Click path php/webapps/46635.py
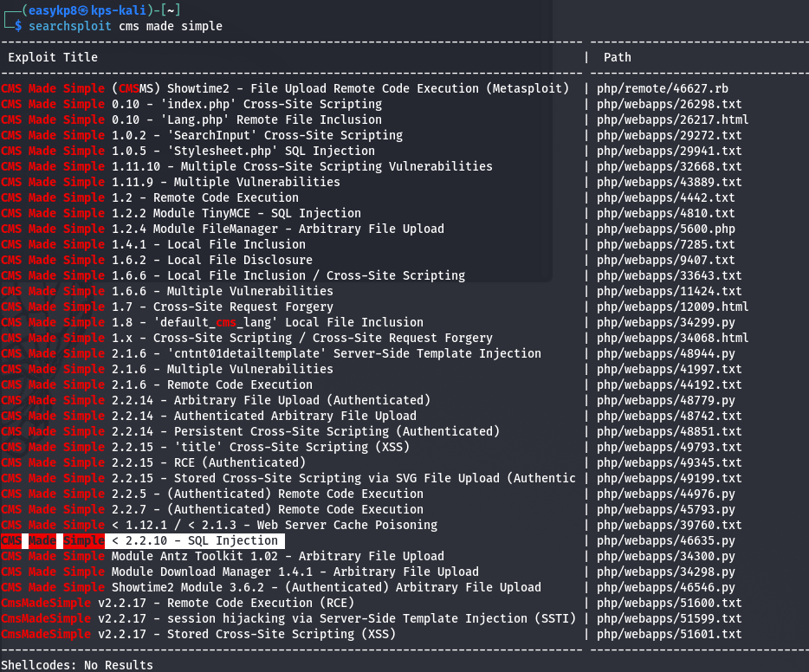809x672 pixels. click(x=665, y=540)
